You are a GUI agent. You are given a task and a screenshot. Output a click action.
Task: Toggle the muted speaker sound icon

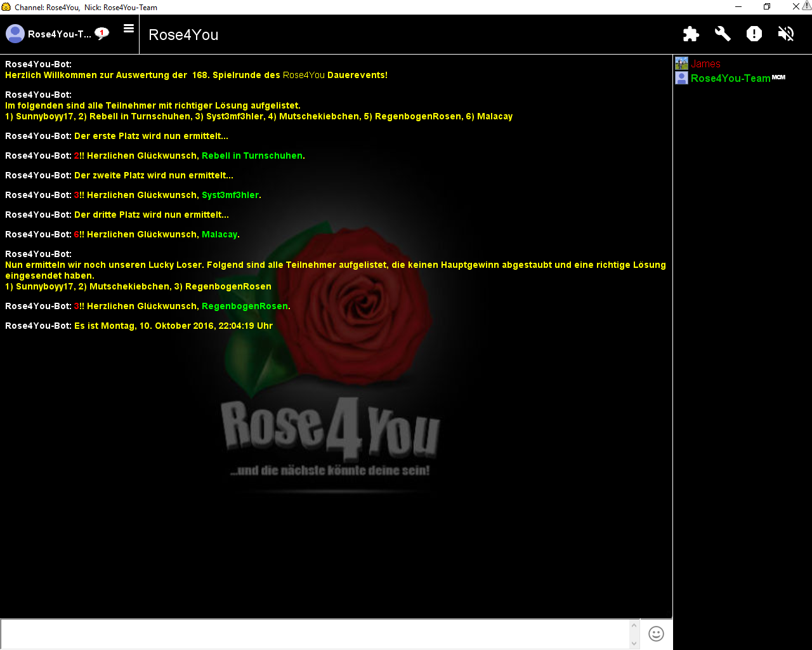[x=786, y=34]
